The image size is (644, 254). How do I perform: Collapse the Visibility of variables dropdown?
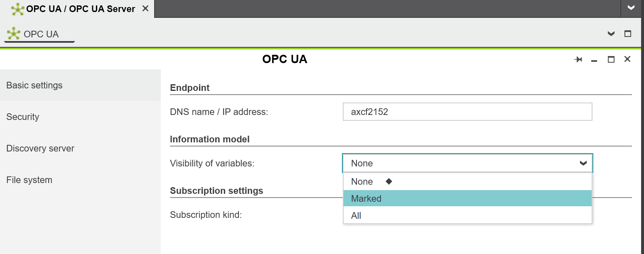[x=583, y=163]
